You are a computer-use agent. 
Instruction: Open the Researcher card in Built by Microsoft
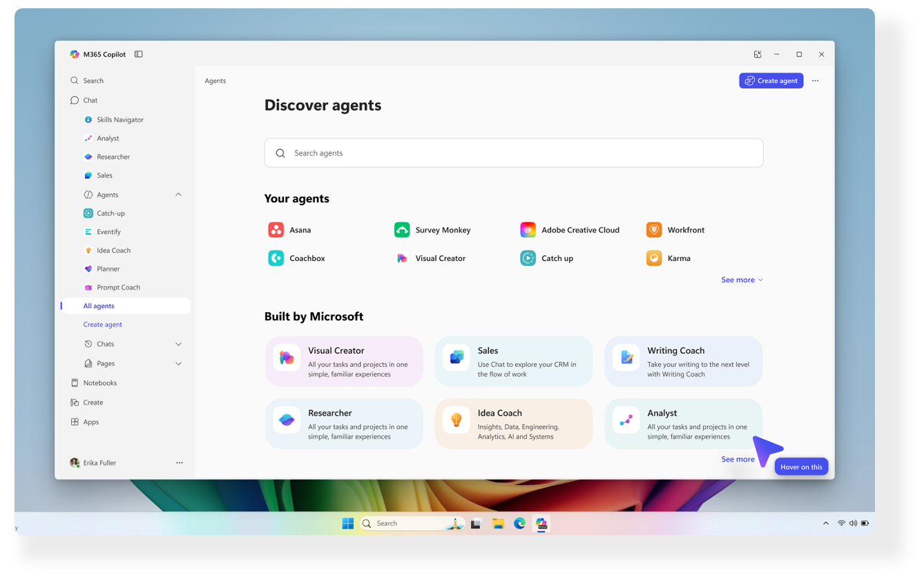coord(344,424)
